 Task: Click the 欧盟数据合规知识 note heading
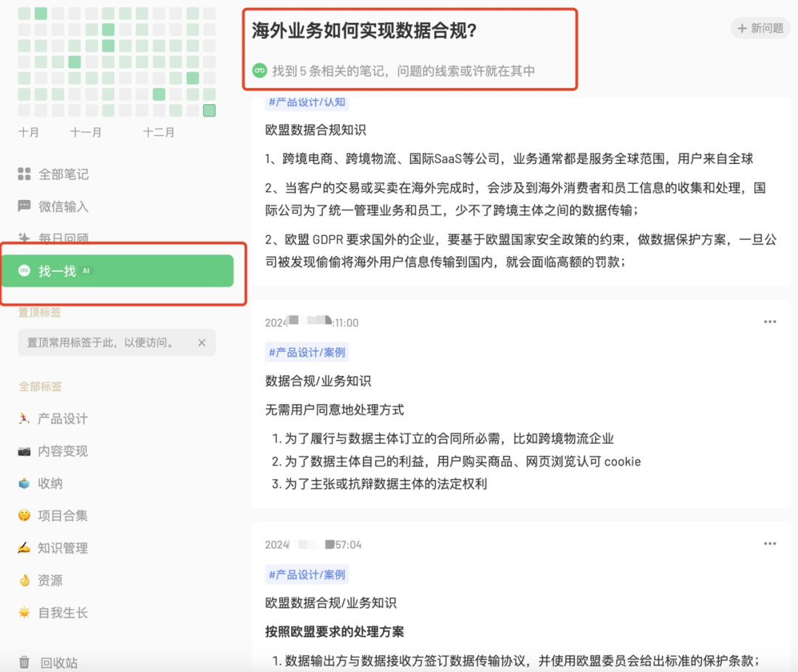tap(316, 130)
